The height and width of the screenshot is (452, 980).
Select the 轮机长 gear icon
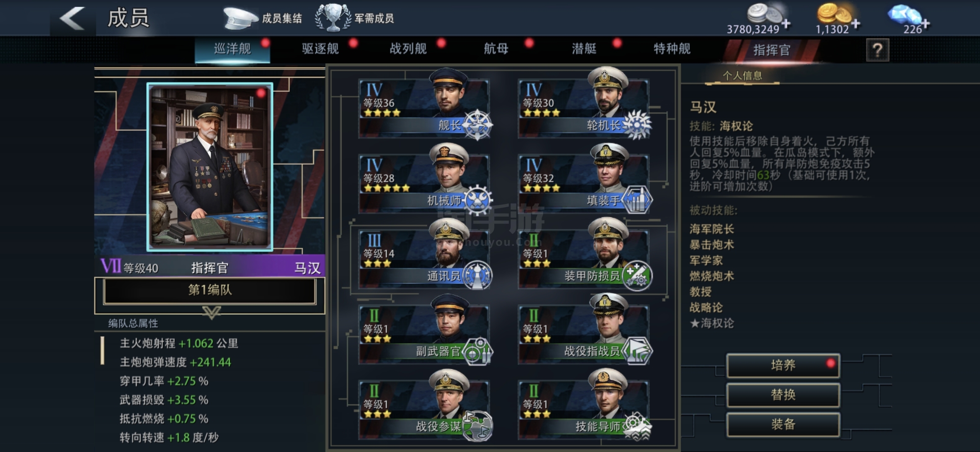tap(637, 124)
